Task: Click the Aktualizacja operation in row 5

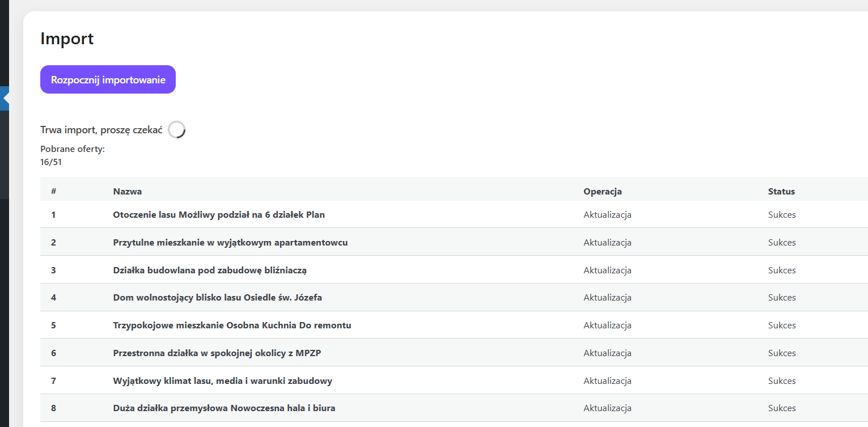Action: pyautogui.click(x=607, y=325)
